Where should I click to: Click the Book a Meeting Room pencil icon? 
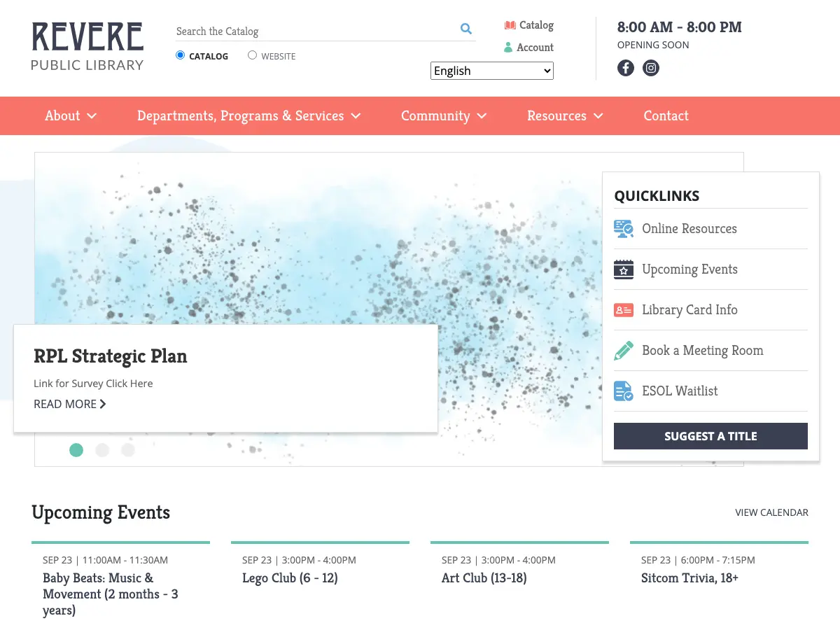coord(624,351)
